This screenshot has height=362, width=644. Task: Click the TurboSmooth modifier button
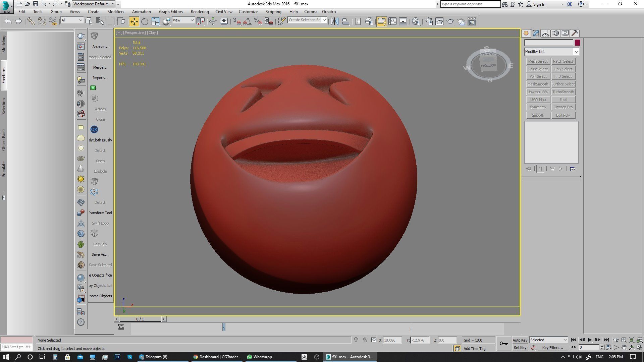[563, 92]
